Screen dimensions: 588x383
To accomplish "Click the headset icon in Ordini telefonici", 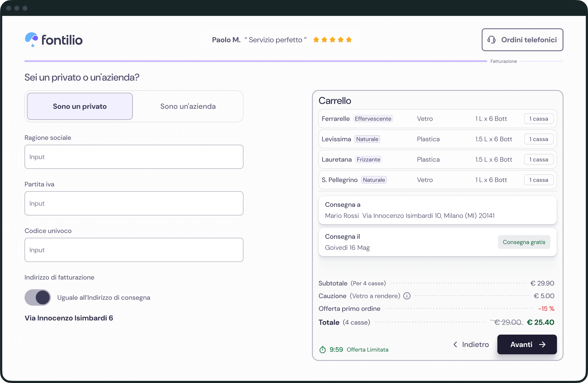I will click(491, 40).
